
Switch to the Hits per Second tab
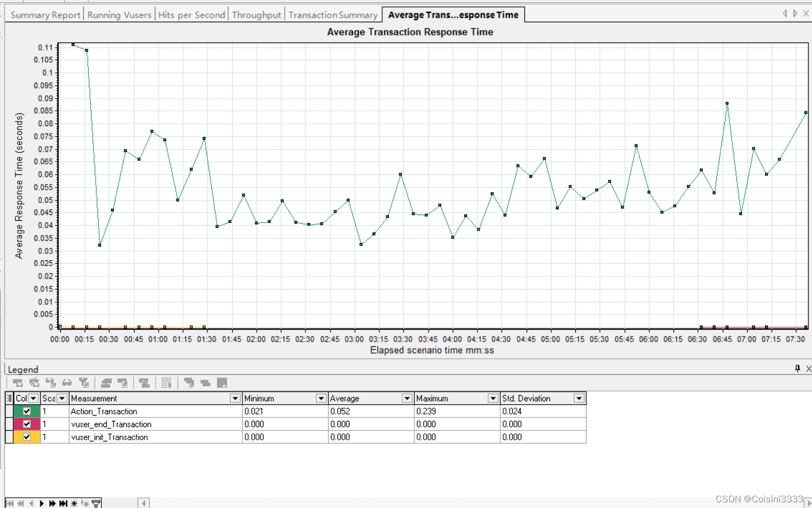coord(191,15)
